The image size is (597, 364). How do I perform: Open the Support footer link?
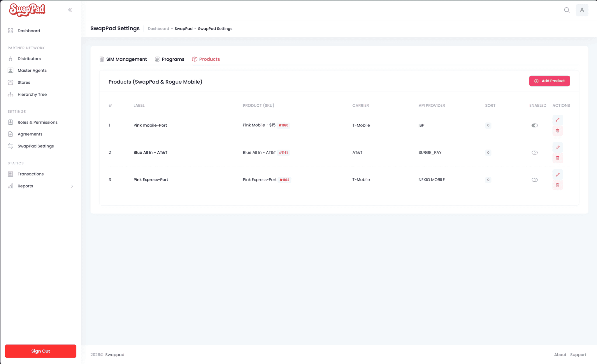click(578, 355)
